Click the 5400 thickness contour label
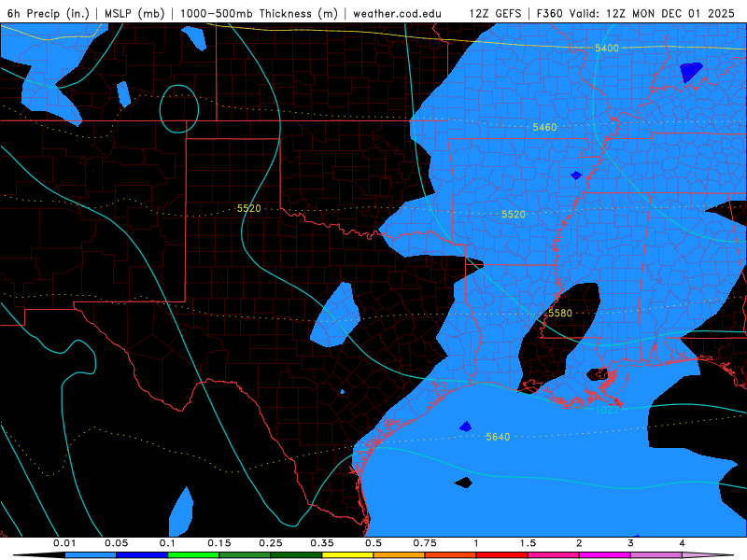Image resolution: width=747 pixels, height=560 pixels. coord(606,49)
